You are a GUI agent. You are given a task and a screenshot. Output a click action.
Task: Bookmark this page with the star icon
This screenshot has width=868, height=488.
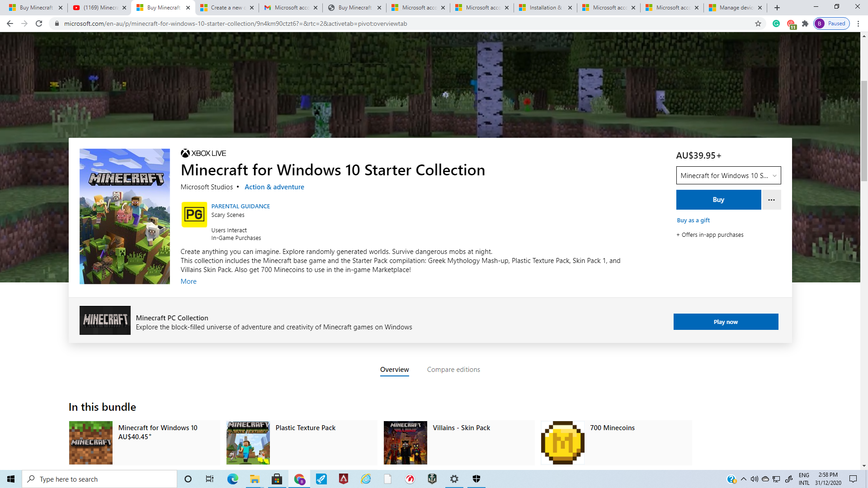tap(758, 23)
